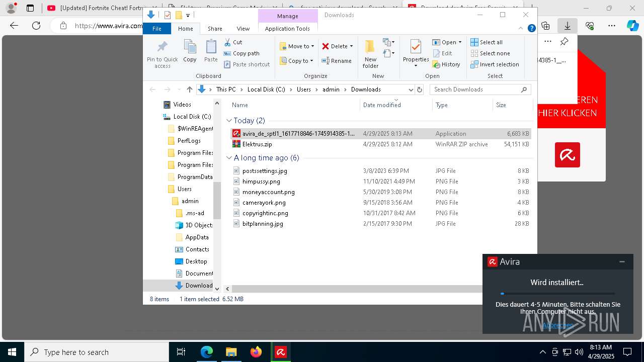Collapse the Today (2) group
The width and height of the screenshot is (644, 362).
pyautogui.click(x=229, y=121)
